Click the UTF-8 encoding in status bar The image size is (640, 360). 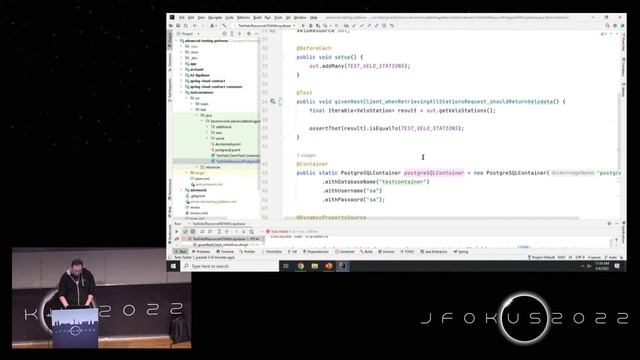click(x=580, y=258)
